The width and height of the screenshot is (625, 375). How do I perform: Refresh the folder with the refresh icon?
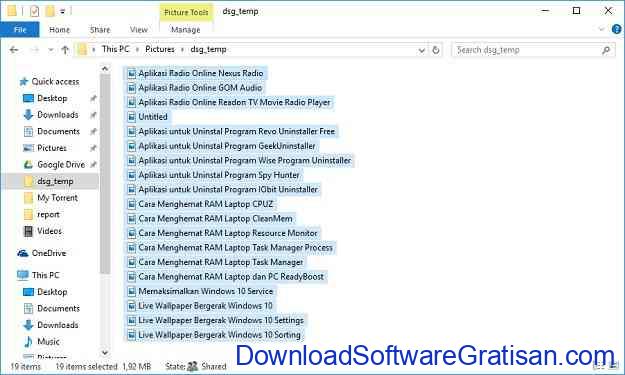pos(436,50)
